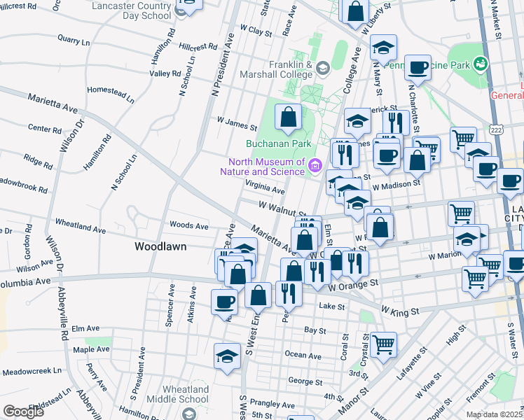Viewport: 524px width, 420px height.
Task: Click the restaurant marker just above W Orange St label
Action: coord(356,265)
